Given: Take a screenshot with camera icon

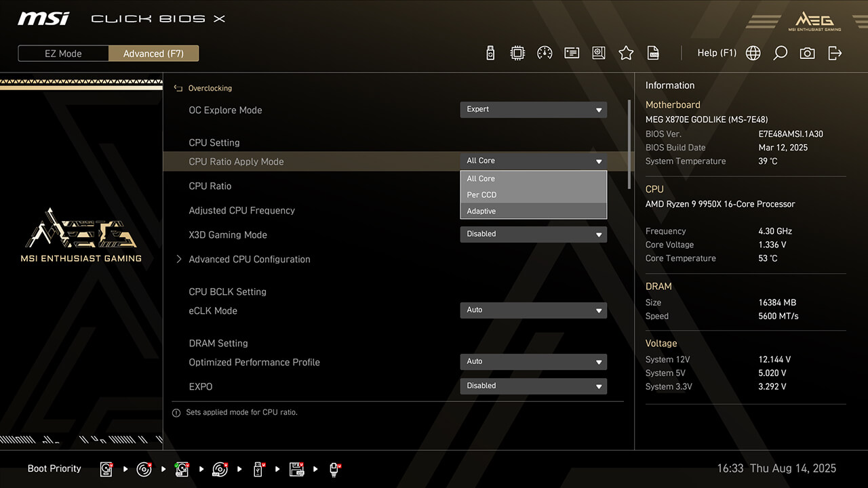Looking at the screenshot, I should click(x=807, y=53).
